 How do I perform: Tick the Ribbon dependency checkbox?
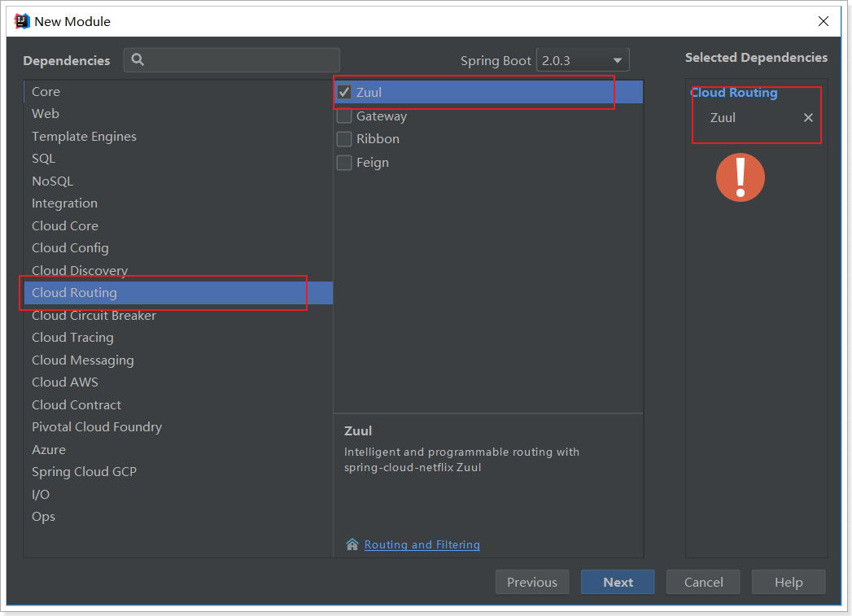coord(344,139)
